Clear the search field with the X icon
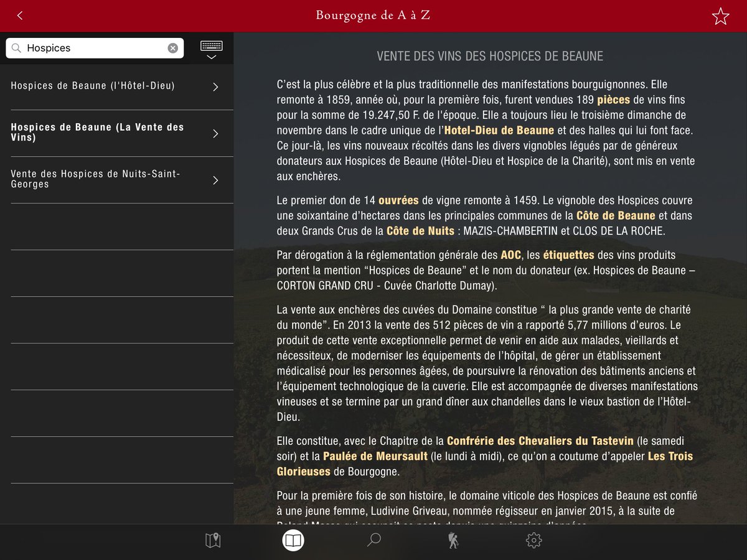Image resolution: width=747 pixels, height=560 pixels. pyautogui.click(x=173, y=48)
